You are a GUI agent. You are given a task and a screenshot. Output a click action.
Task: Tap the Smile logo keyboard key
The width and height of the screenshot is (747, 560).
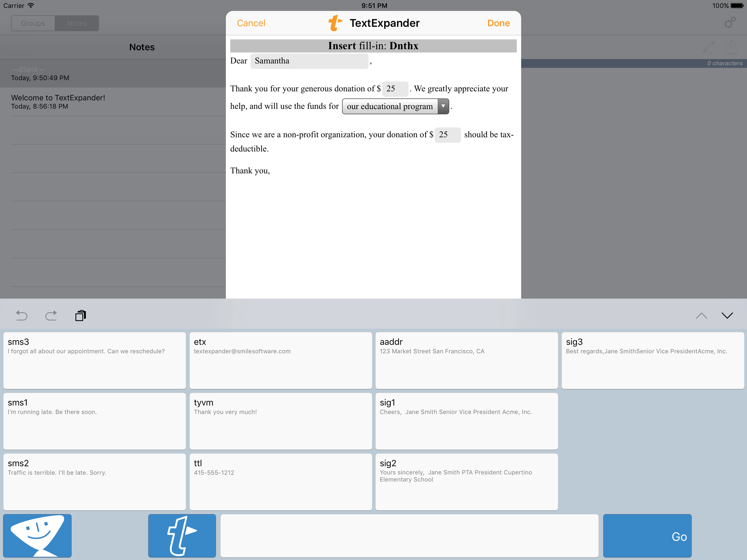37,535
